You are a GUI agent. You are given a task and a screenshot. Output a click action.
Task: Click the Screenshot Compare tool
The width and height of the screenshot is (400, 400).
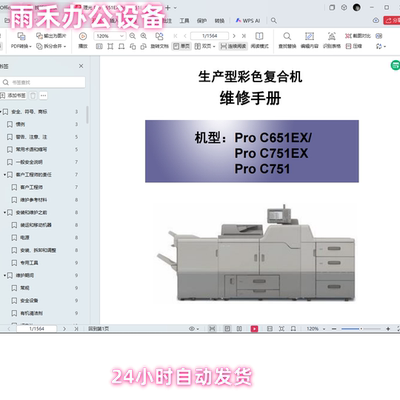[358, 36]
